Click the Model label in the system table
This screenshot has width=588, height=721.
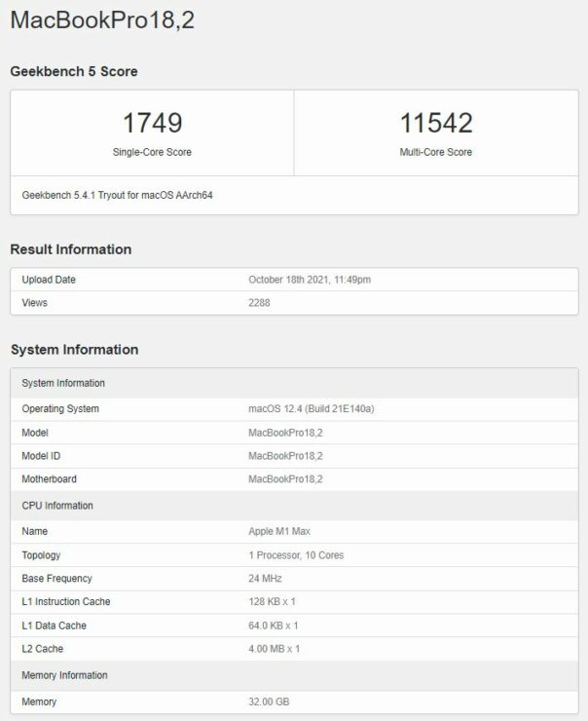[x=35, y=433]
